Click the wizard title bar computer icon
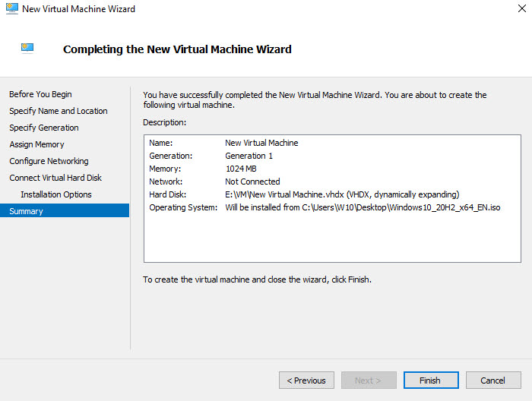Image resolution: width=532 pixels, height=401 pixels. pyautogui.click(x=12, y=8)
